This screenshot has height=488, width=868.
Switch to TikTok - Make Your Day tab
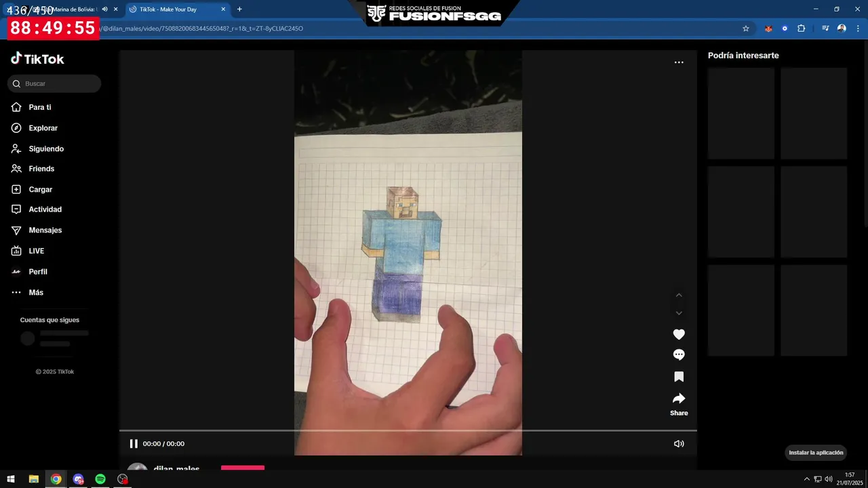click(176, 9)
